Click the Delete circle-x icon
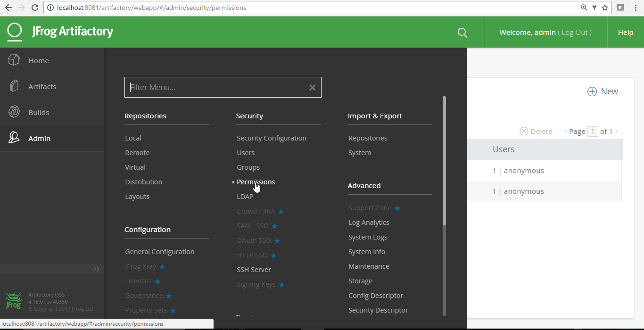This screenshot has height=330, width=644. coord(524,131)
